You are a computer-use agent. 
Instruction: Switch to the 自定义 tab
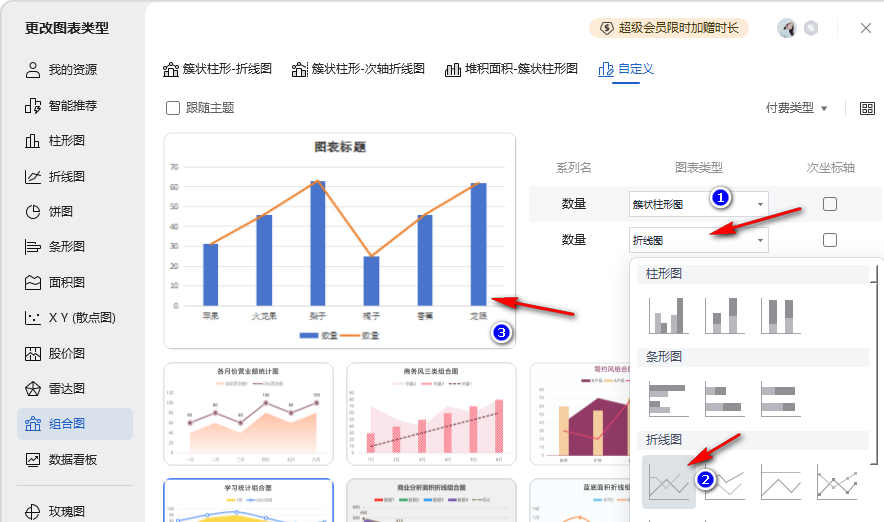tap(626, 69)
